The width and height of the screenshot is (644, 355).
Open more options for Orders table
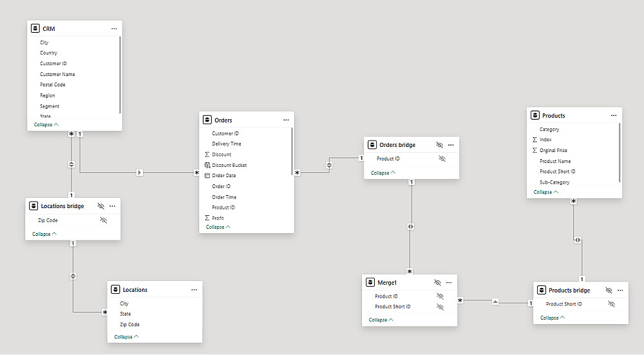[286, 120]
